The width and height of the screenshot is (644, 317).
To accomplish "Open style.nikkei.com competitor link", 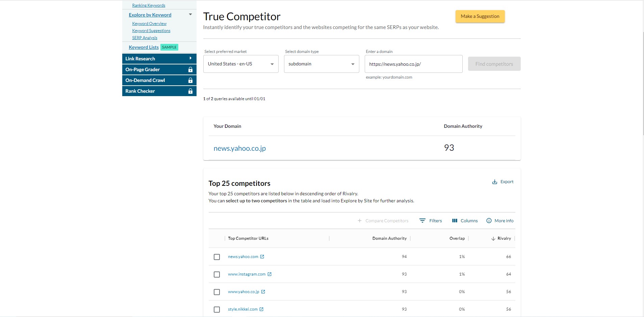I will 243,309.
